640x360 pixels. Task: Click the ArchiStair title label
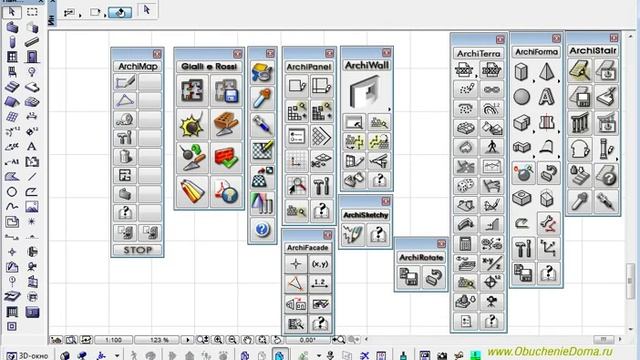coord(593,51)
